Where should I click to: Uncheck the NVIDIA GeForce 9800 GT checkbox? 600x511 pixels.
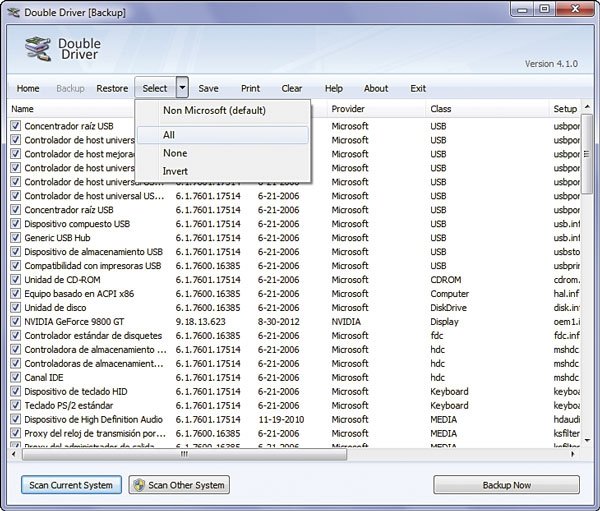15,322
